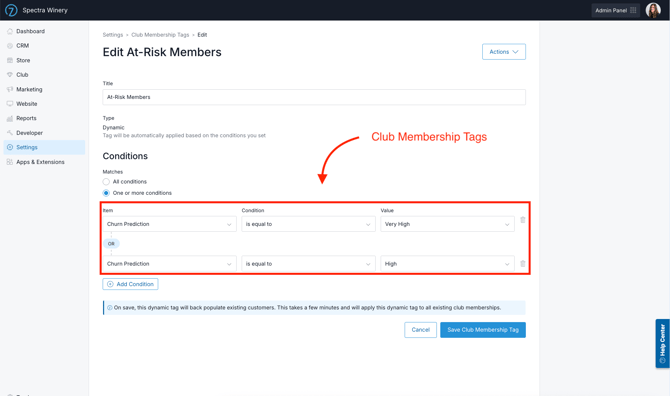Click the Admin Panel grid icon
670x396 pixels.
click(x=633, y=10)
